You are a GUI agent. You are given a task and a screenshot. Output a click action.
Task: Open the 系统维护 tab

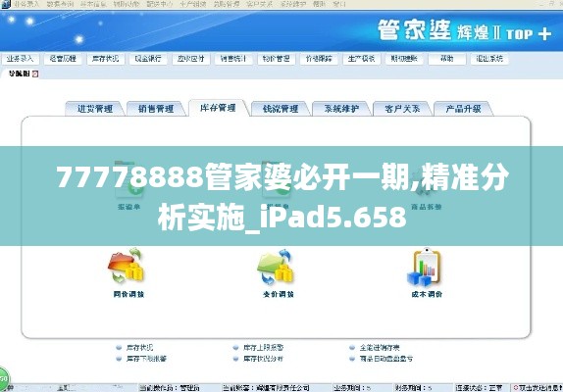(341, 109)
